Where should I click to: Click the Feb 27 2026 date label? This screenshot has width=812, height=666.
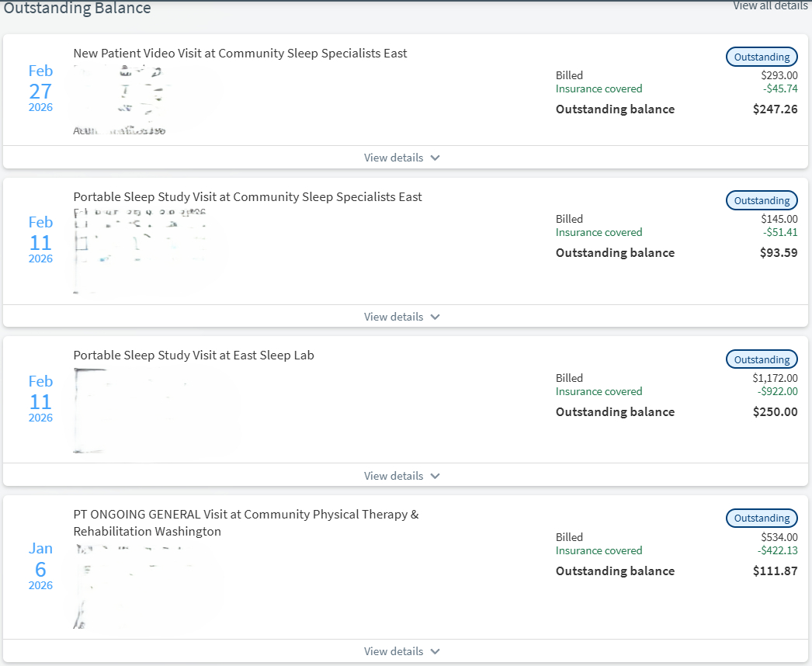40,89
